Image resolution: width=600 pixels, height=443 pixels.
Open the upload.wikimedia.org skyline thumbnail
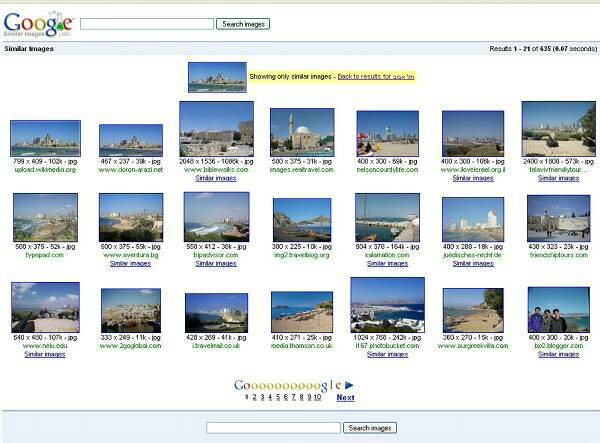point(45,138)
